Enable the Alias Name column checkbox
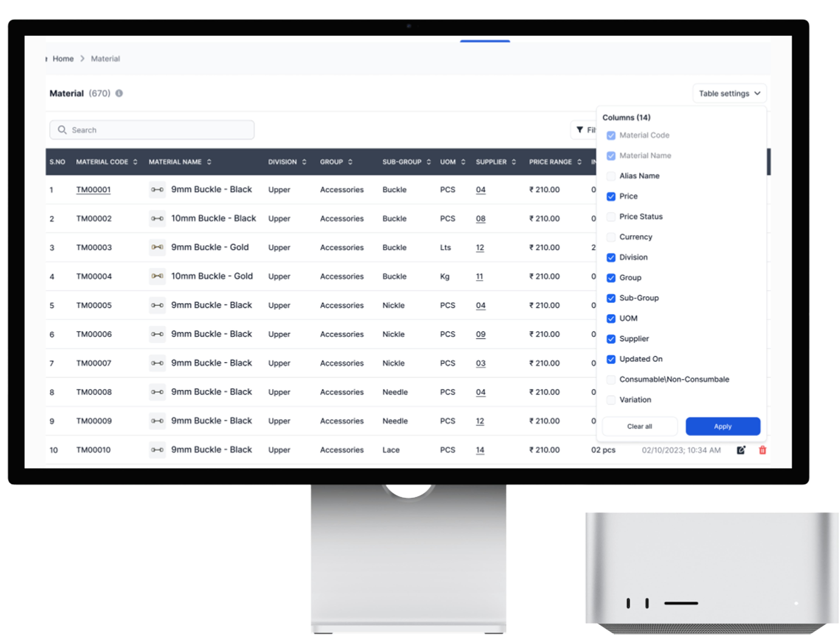Screen dimensions: 840x637 pos(611,176)
